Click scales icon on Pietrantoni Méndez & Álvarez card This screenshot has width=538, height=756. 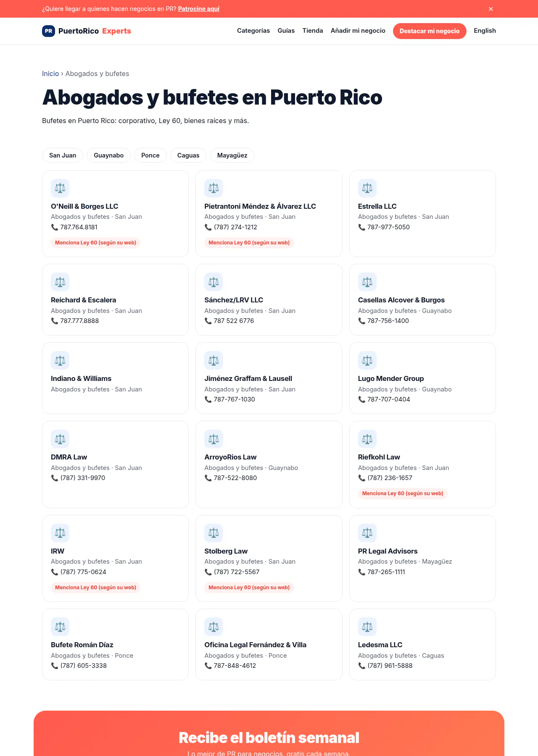tap(214, 188)
